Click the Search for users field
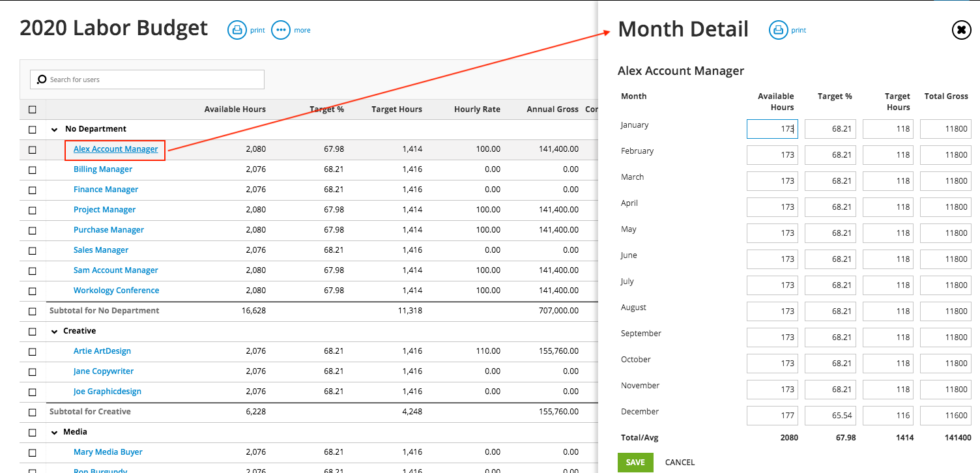The height and width of the screenshot is (473, 980). [x=147, y=79]
